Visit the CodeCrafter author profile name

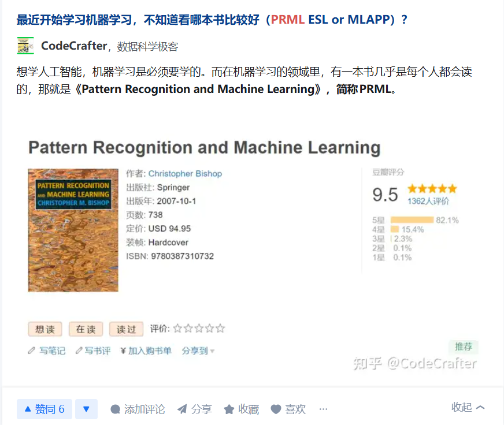pyautogui.click(x=74, y=46)
